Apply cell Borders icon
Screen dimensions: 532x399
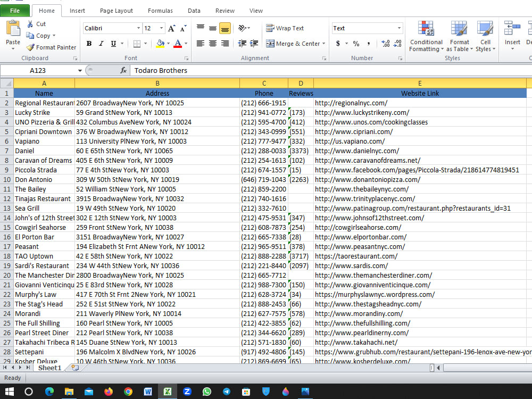[x=137, y=44]
